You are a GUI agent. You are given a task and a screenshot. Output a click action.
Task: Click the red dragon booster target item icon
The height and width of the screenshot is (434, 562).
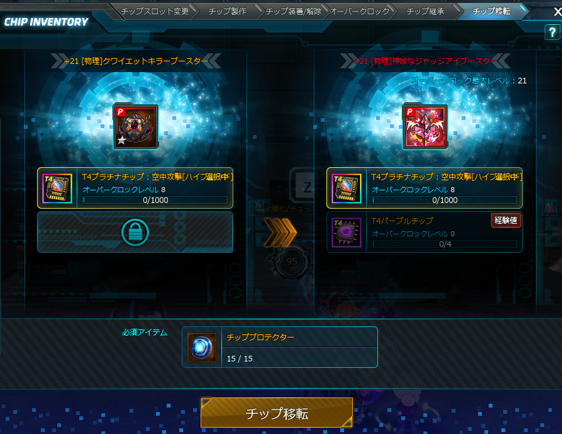pyautogui.click(x=425, y=127)
